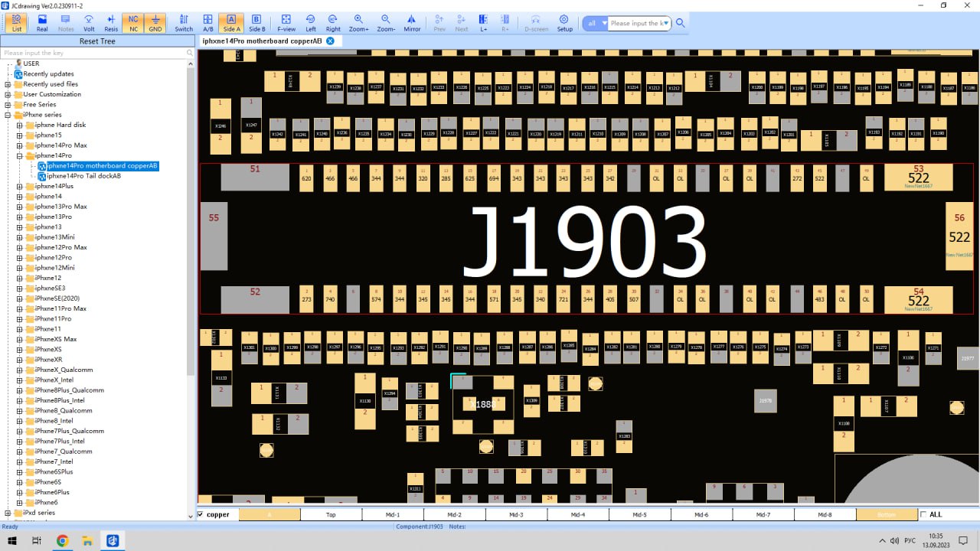Click the J1977 component
This screenshot has height=551, width=980.
pyautogui.click(x=967, y=358)
